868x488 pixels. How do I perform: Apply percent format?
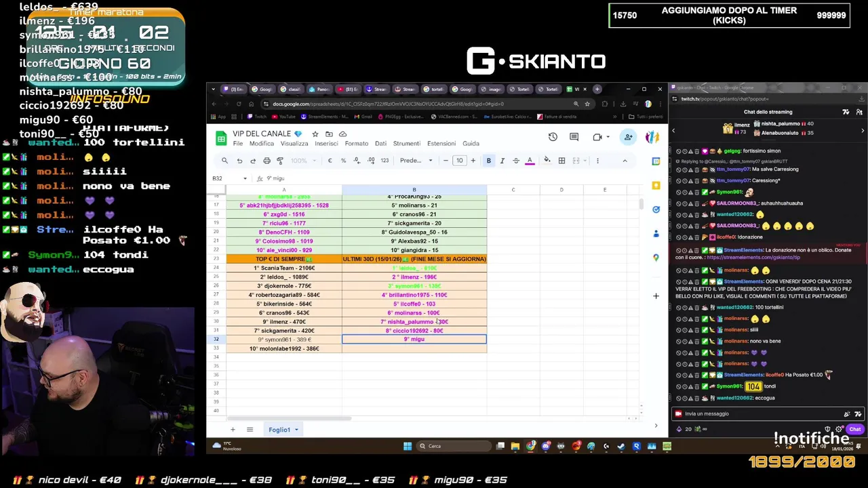(x=343, y=161)
